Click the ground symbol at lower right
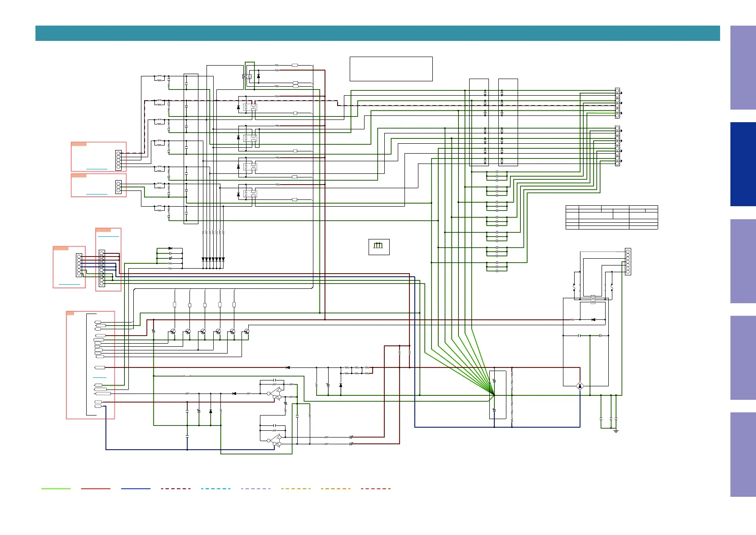Viewport: 756px width, 535px height. coord(616,431)
